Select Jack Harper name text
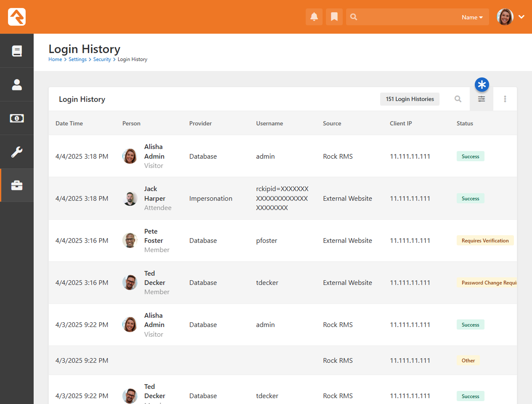This screenshot has height=404, width=532. (155, 194)
